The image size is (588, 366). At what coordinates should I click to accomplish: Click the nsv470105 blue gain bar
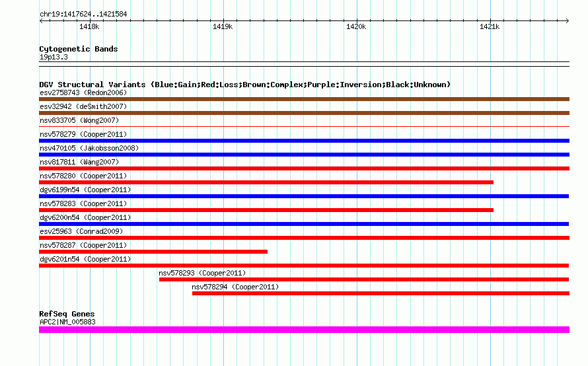(304, 155)
